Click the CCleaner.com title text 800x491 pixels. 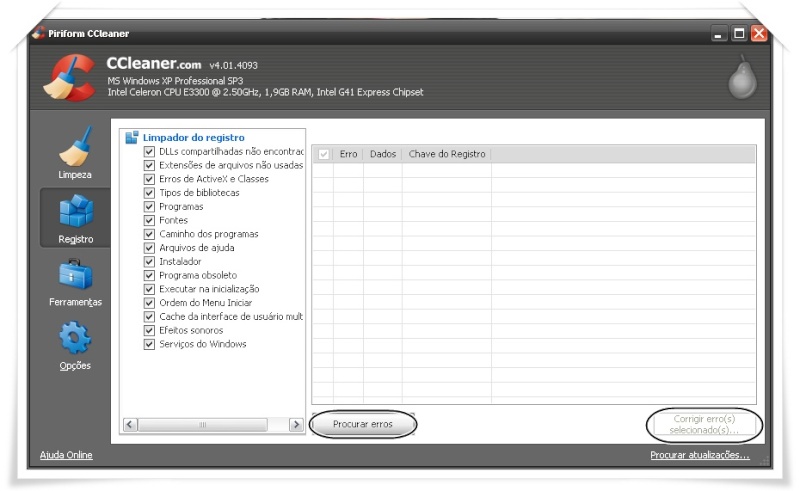[x=154, y=64]
